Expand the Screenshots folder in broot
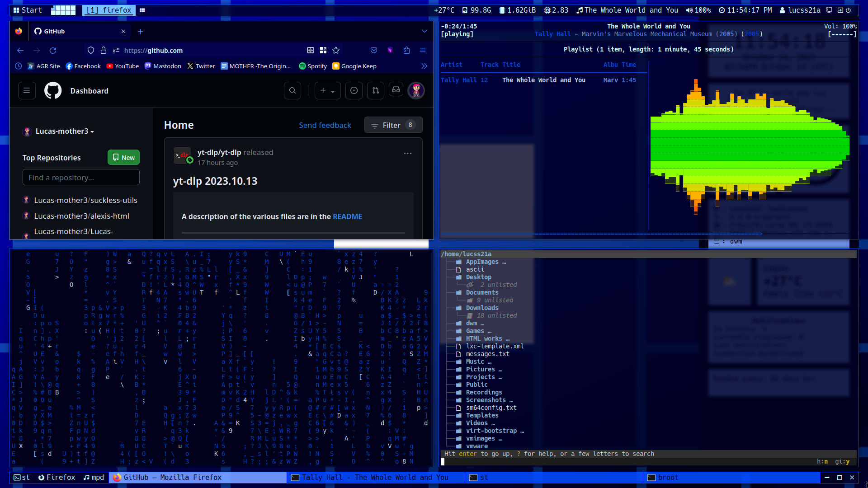This screenshot has height=488, width=868. (x=486, y=400)
